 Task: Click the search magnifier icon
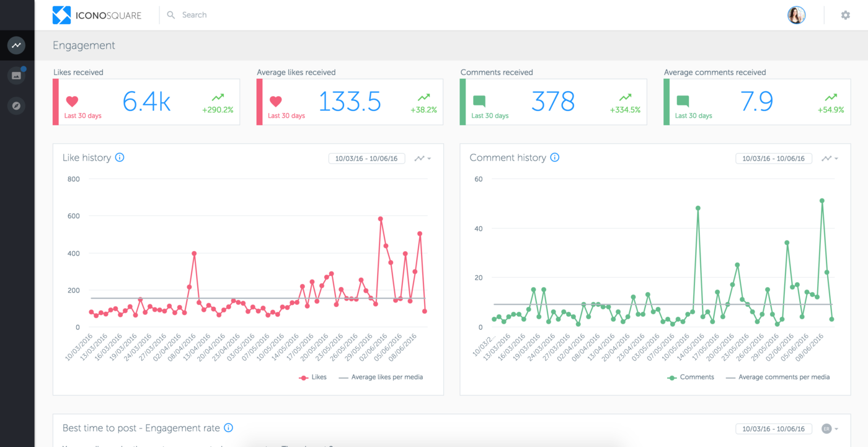(x=171, y=15)
